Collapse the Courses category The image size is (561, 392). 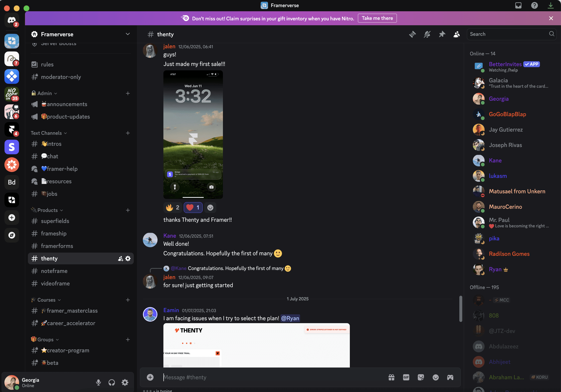[46, 300]
